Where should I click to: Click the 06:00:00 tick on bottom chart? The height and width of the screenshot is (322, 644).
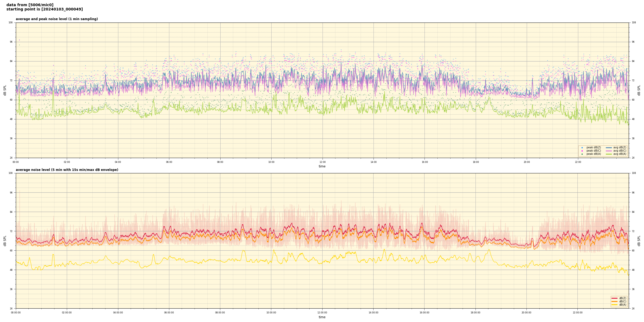(169, 313)
